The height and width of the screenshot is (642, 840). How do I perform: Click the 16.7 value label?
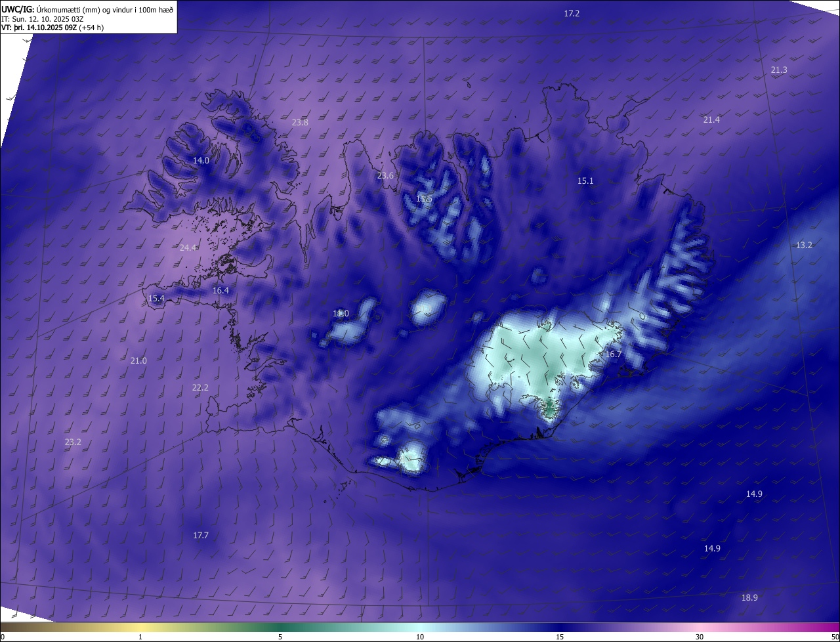[613, 354]
